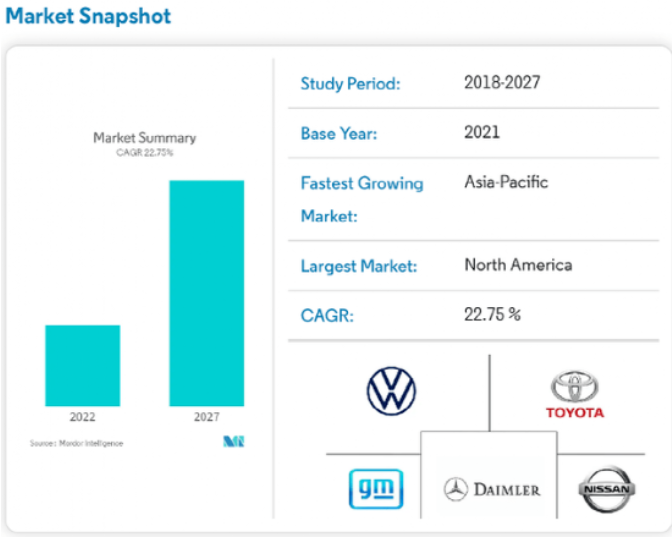Select the tall 2027 bar in chart

(x=206, y=293)
